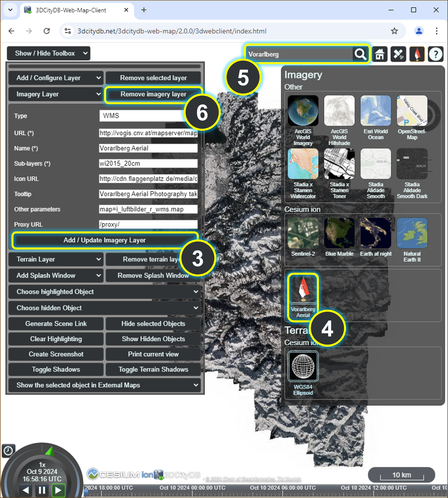This screenshot has width=448, height=498.
Task: Click the Tooltip input field
Action: pyautogui.click(x=148, y=194)
